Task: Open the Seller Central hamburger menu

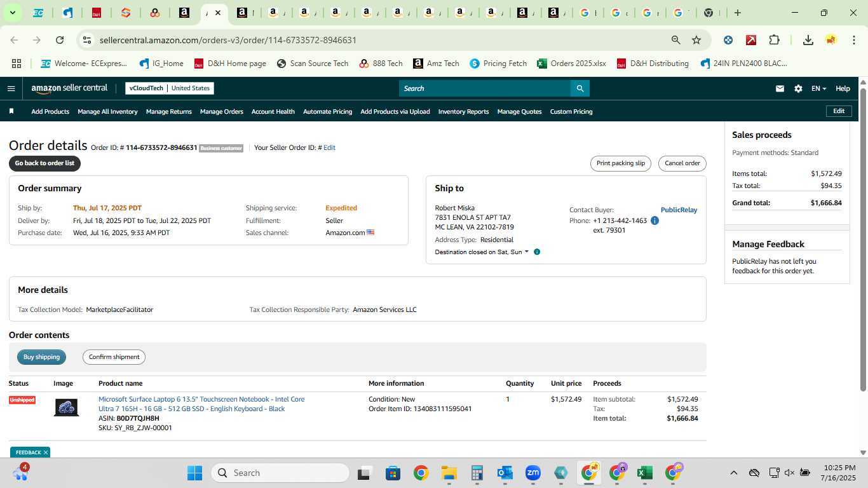Action: (x=11, y=88)
